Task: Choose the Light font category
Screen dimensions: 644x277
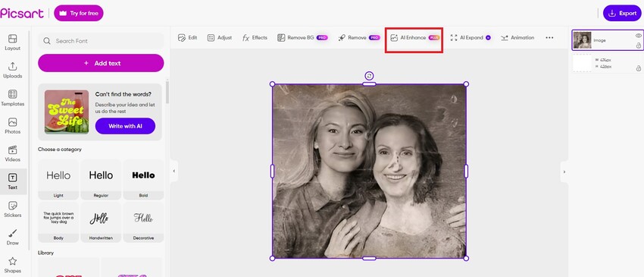Action: point(58,179)
